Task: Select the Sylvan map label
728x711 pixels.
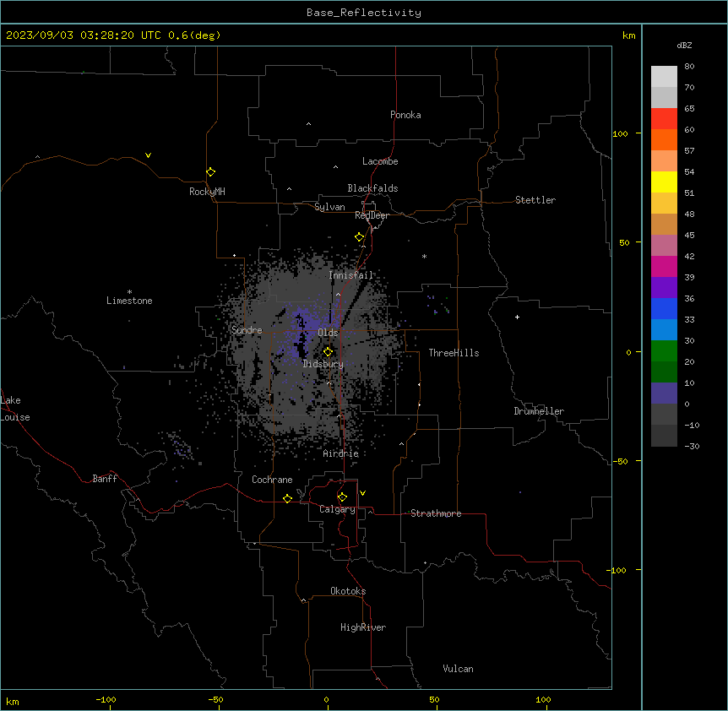Action: click(329, 207)
